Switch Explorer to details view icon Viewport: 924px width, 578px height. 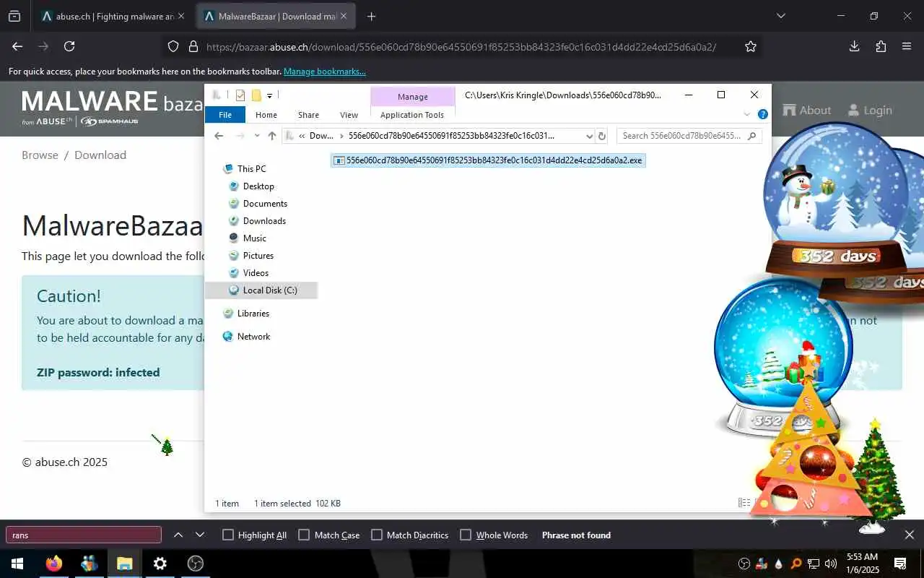pos(744,503)
